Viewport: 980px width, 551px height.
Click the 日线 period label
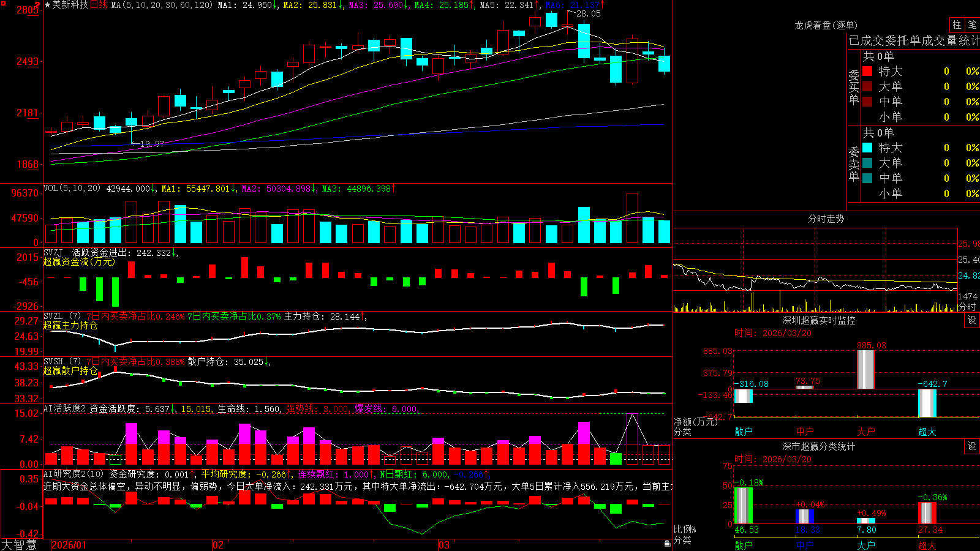coord(99,5)
